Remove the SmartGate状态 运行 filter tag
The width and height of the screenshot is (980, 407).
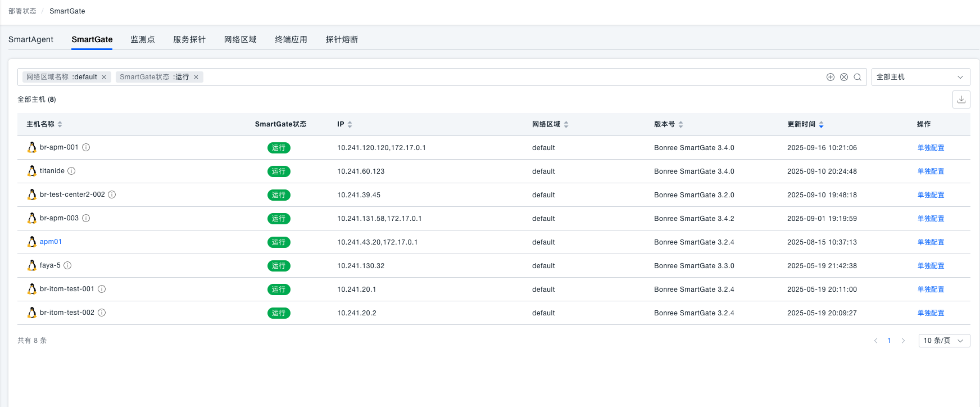coord(196,77)
